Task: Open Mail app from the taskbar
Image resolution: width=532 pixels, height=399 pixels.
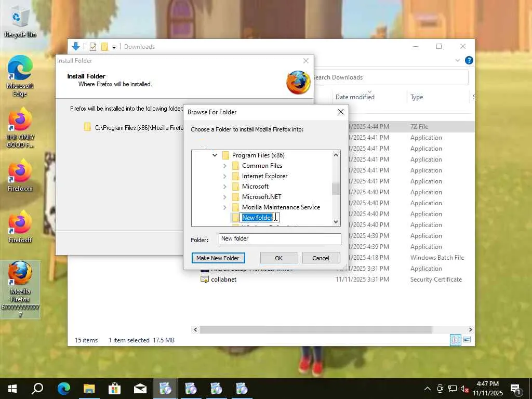Action: [x=140, y=389]
